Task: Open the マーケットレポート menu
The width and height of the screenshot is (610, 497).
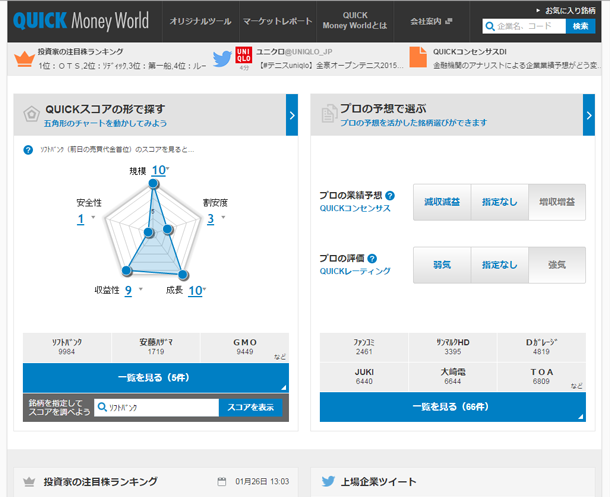Action: pyautogui.click(x=278, y=21)
